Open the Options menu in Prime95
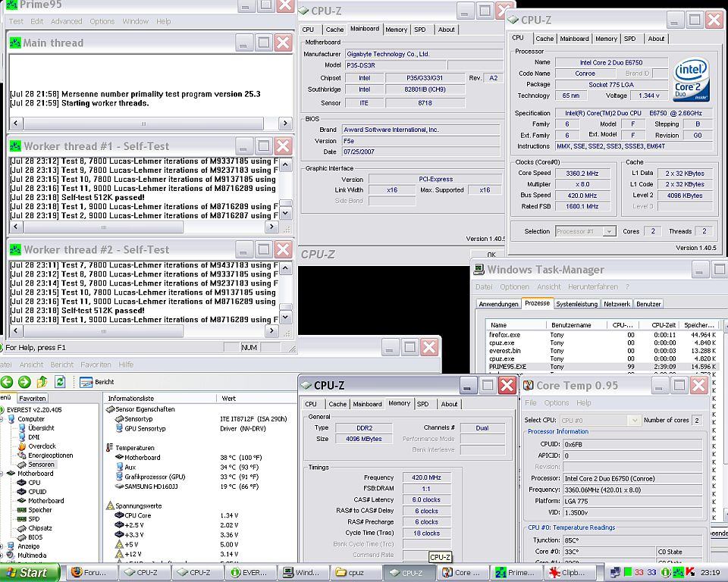The image size is (728, 582). tap(102, 21)
